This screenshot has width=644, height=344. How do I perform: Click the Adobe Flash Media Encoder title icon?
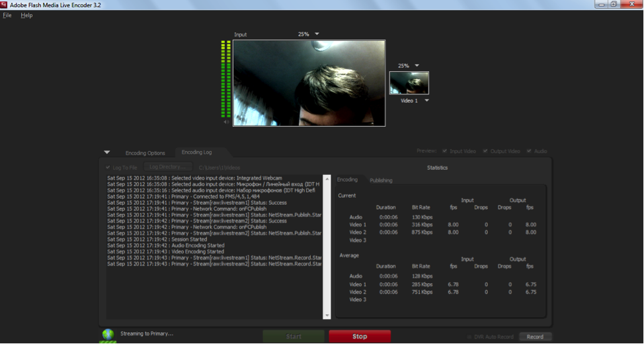coord(4,5)
